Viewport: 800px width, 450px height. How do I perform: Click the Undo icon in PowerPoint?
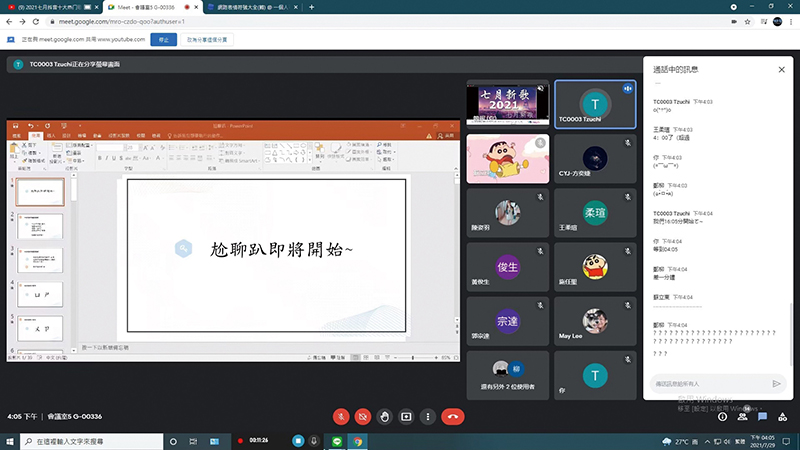pyautogui.click(x=30, y=126)
